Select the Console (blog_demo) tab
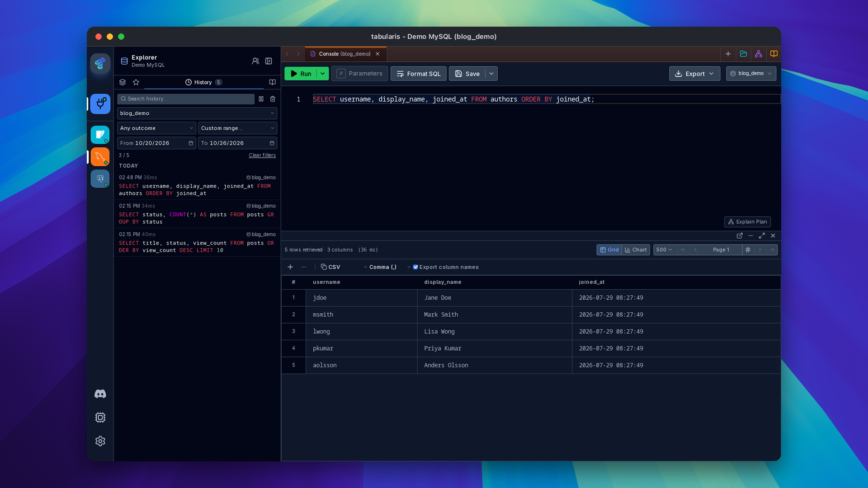This screenshot has height=488, width=868. point(345,54)
